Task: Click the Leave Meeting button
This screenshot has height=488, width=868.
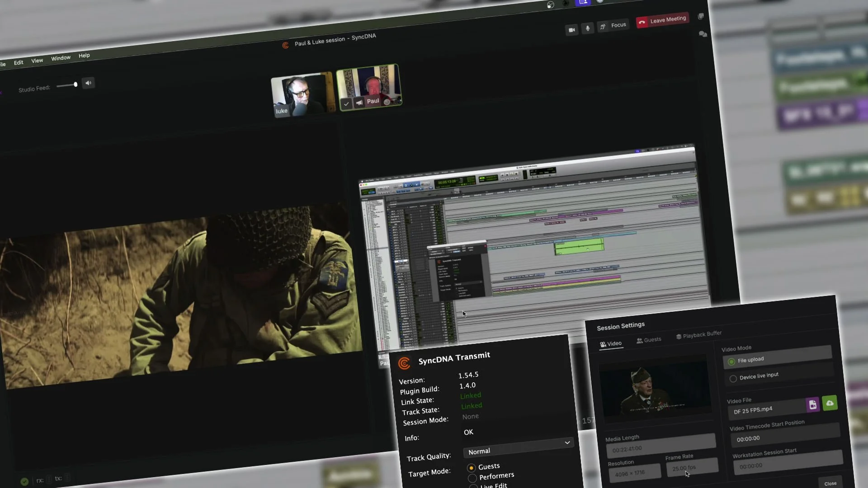Action: coord(663,19)
